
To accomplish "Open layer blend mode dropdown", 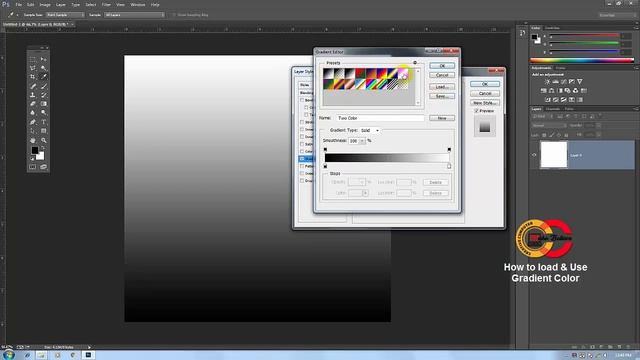I will 549,126.
